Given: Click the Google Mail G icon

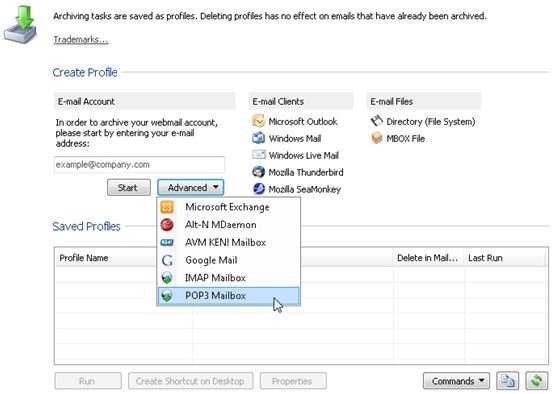Looking at the screenshot, I should click(167, 260).
